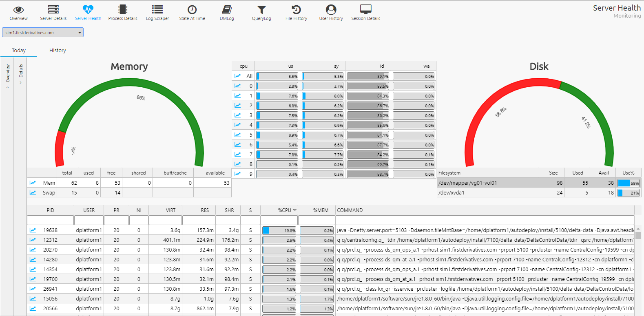The image size is (644, 316).
Task: Sort processes by %MEM column header
Action: click(x=317, y=210)
